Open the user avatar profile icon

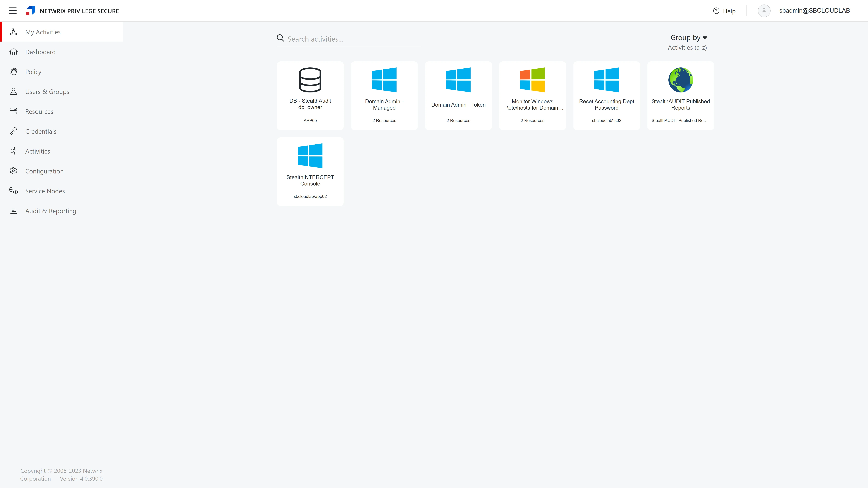click(x=764, y=11)
